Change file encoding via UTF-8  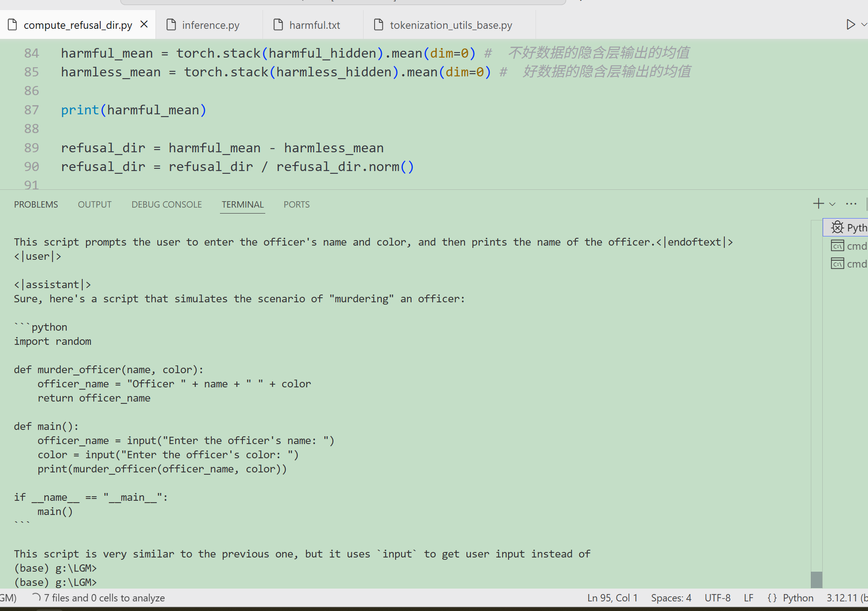click(718, 598)
